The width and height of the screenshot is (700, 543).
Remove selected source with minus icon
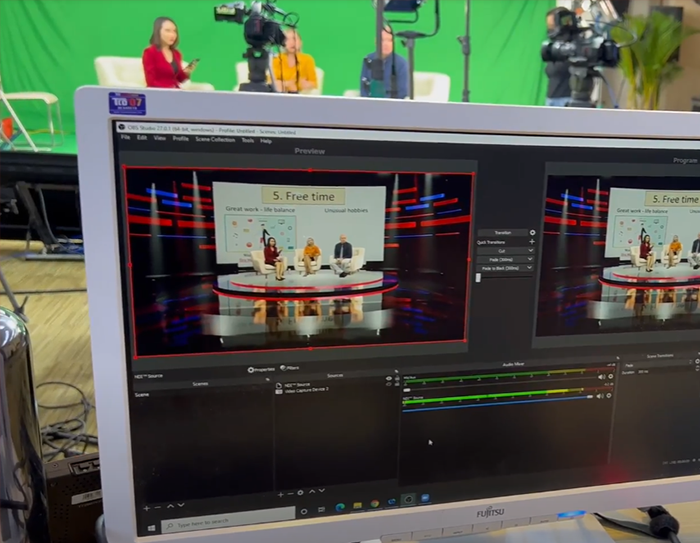[x=290, y=494]
